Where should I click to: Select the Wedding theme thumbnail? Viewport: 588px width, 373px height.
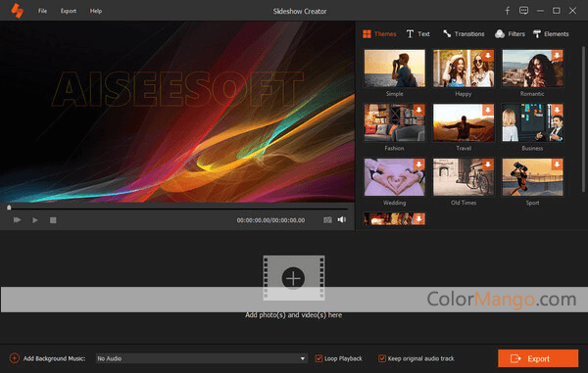tap(395, 177)
